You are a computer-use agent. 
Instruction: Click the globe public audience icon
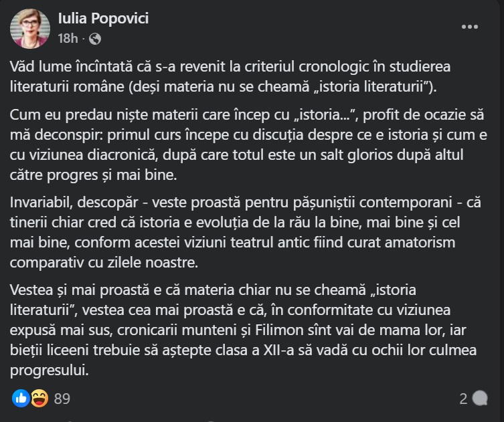[x=95, y=39]
